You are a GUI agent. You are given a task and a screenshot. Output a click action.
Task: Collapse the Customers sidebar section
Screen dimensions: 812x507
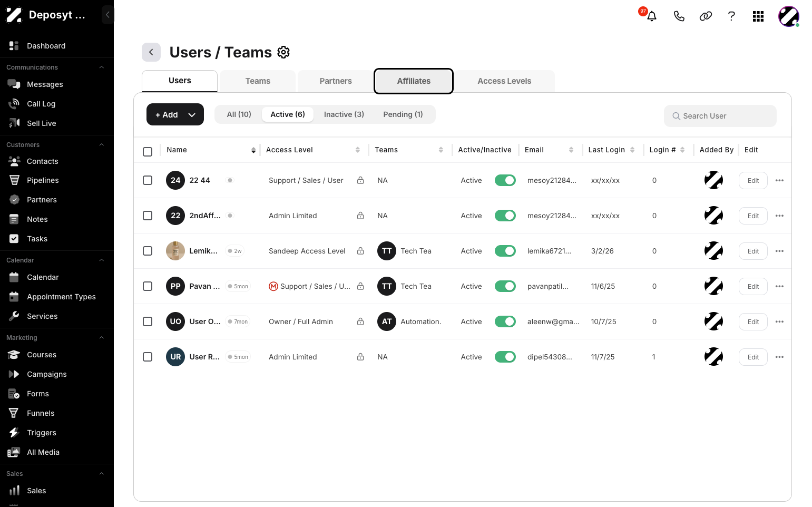coord(102,145)
